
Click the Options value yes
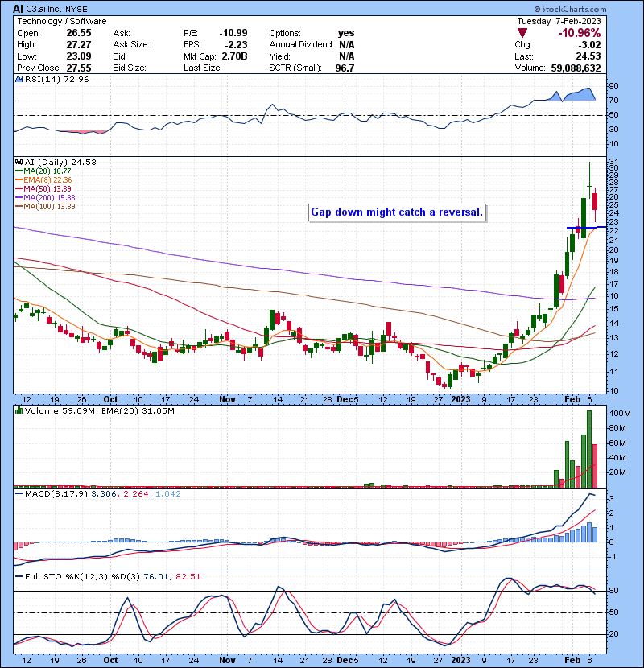[346, 33]
